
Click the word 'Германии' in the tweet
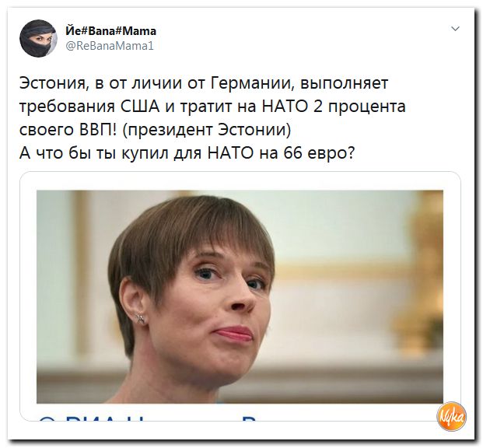tap(251, 83)
